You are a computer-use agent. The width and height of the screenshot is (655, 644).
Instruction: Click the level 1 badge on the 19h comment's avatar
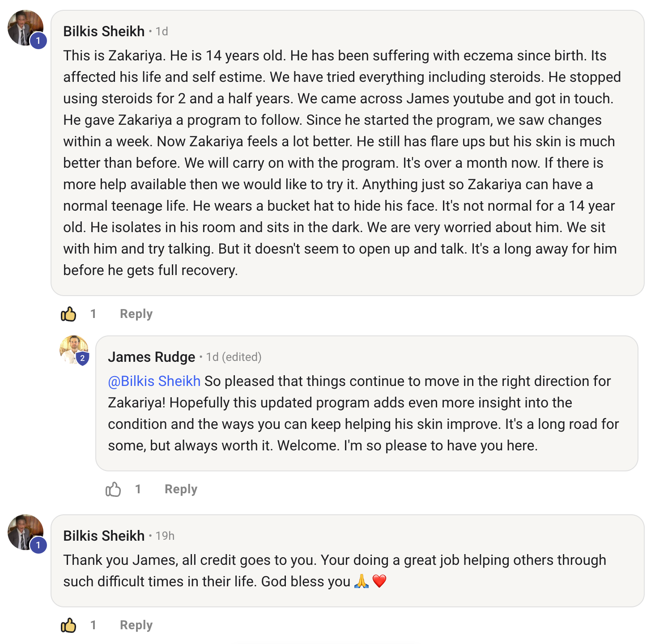(38, 545)
